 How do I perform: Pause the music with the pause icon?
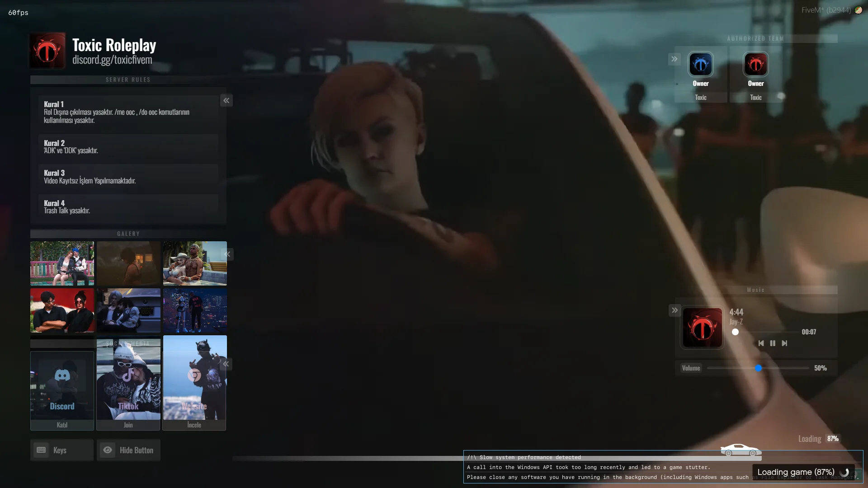click(x=773, y=343)
